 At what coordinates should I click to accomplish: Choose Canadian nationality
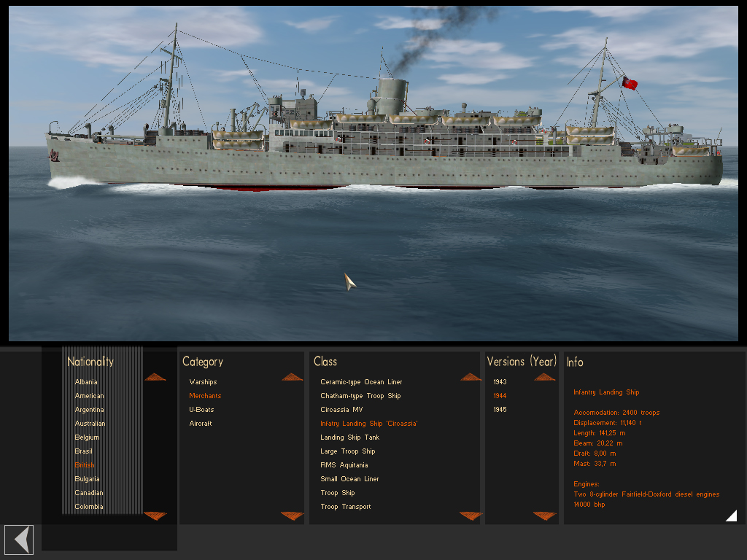pyautogui.click(x=88, y=493)
